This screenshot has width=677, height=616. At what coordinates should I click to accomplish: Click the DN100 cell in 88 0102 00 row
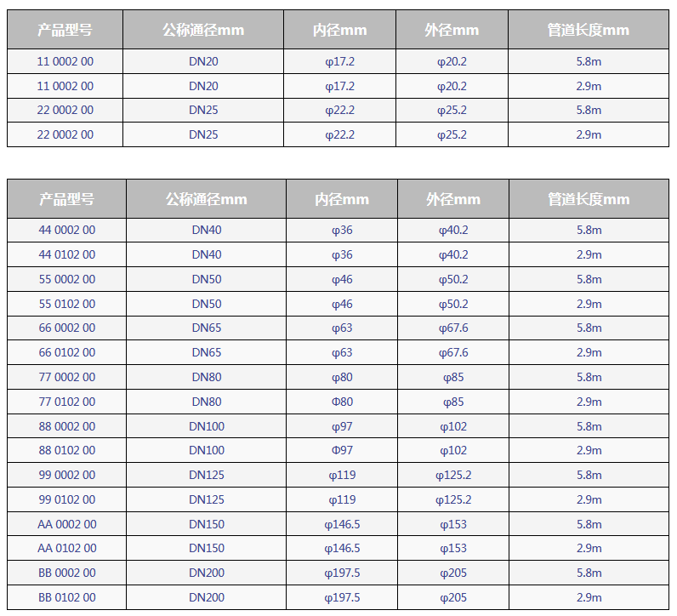coord(207,450)
